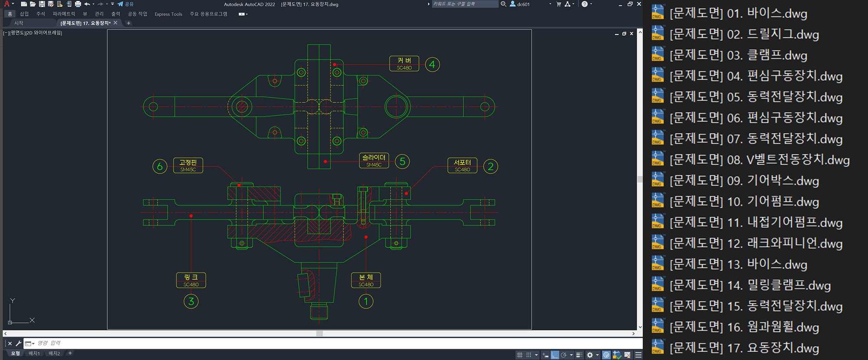Close the 17. 요동장치 drawing tab
This screenshot has height=360, width=868.
[115, 23]
